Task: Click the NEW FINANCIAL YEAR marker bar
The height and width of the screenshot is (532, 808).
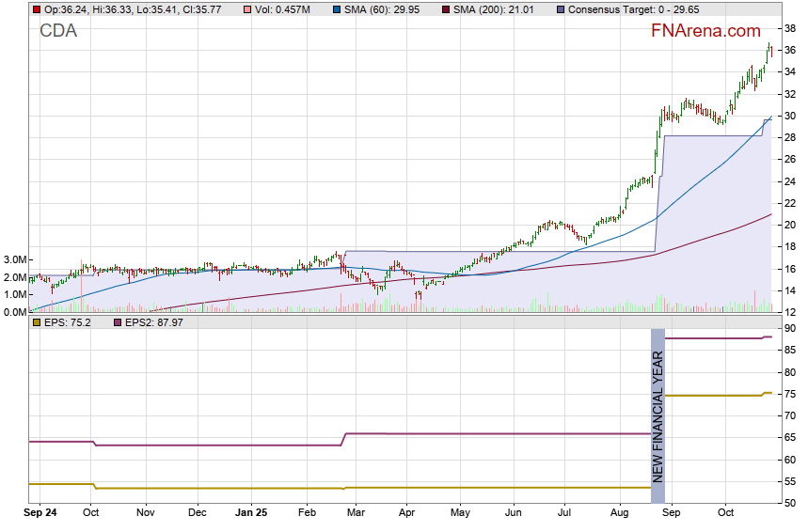Action: tap(658, 407)
